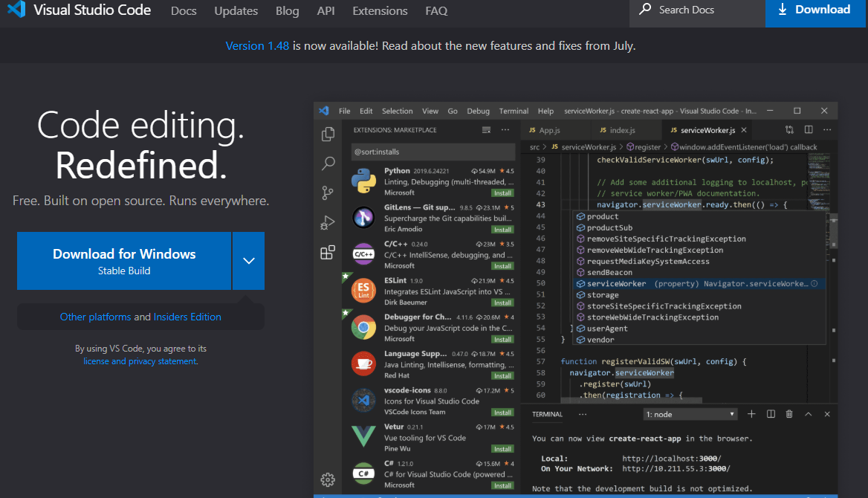This screenshot has height=498, width=868.
Task: Click the vscode-icons extension icon
Action: coord(363,401)
